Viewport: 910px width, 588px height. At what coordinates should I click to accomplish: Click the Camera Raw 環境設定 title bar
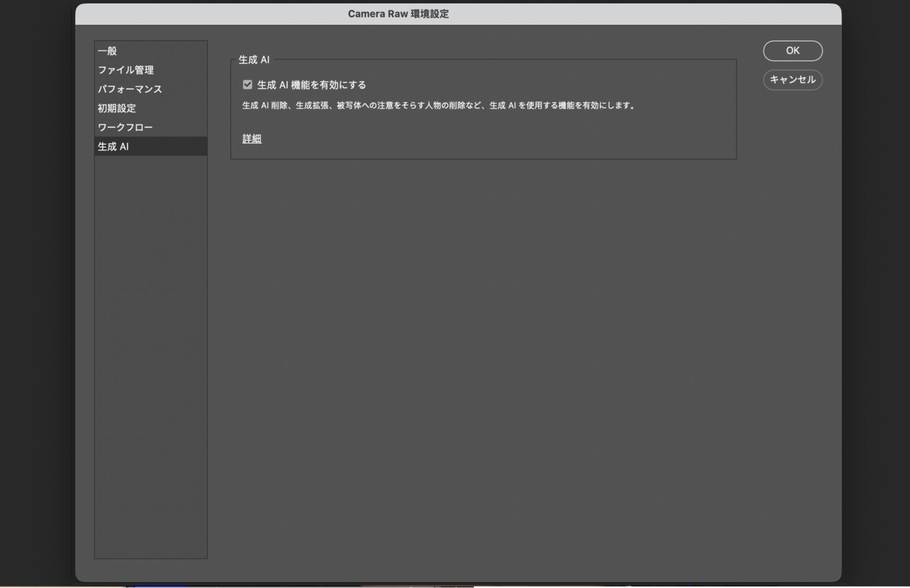pyautogui.click(x=458, y=14)
